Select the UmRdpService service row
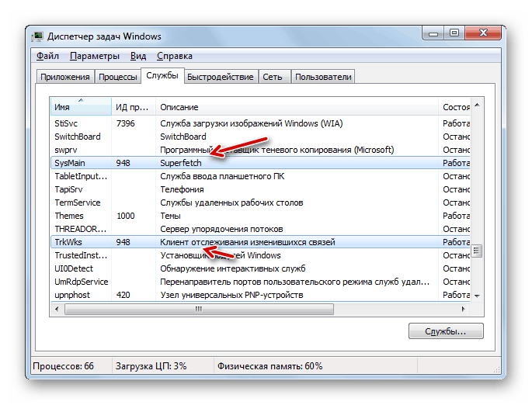This screenshot has width=532, height=405. (x=260, y=282)
